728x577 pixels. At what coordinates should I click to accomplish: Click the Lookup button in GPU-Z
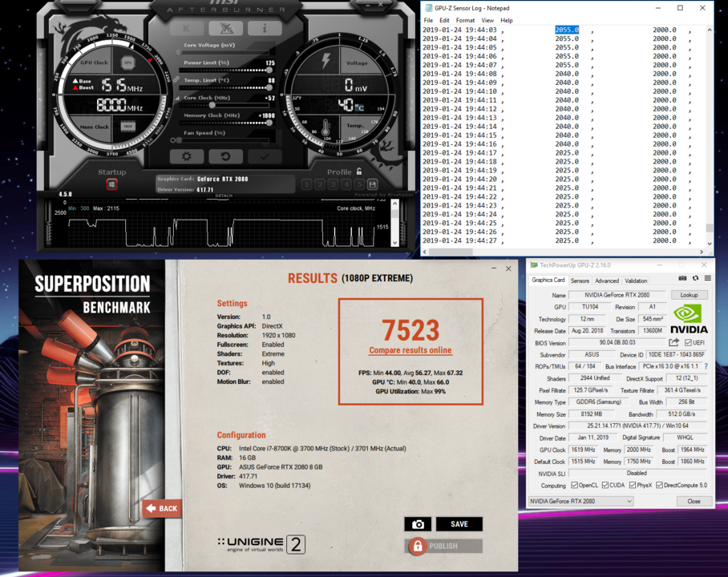coord(689,295)
